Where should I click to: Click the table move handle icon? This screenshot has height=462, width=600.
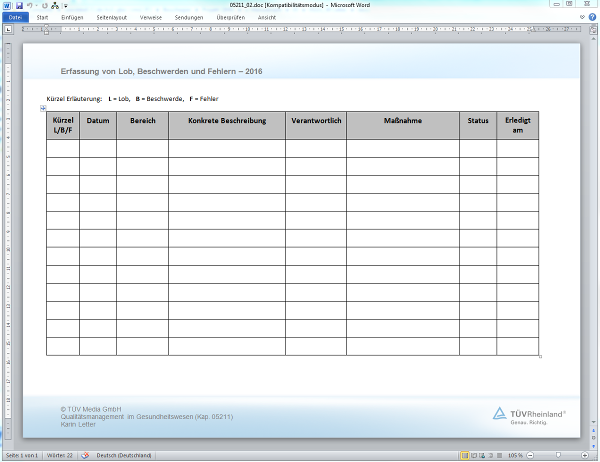(43, 108)
